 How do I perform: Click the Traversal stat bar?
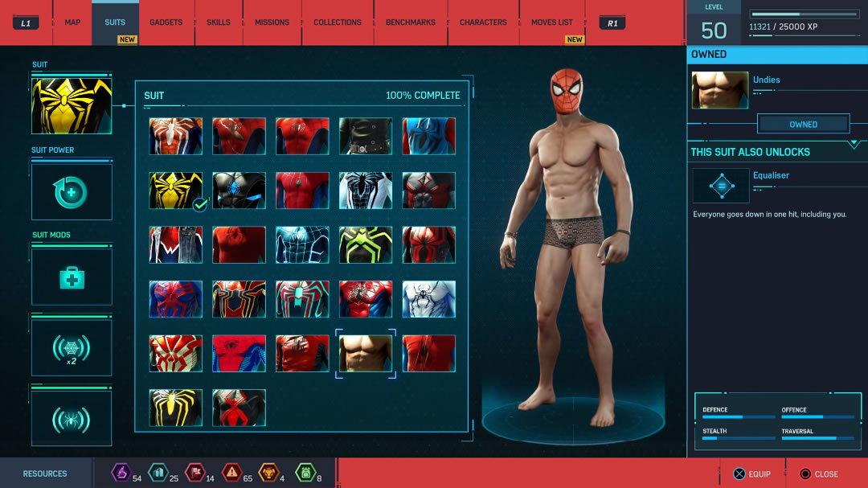(818, 438)
